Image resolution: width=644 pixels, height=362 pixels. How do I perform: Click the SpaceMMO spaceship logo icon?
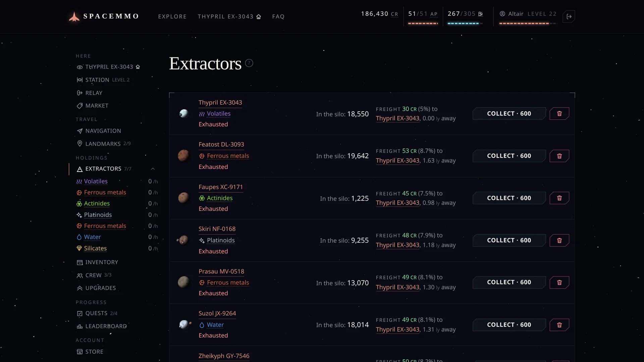[74, 16]
